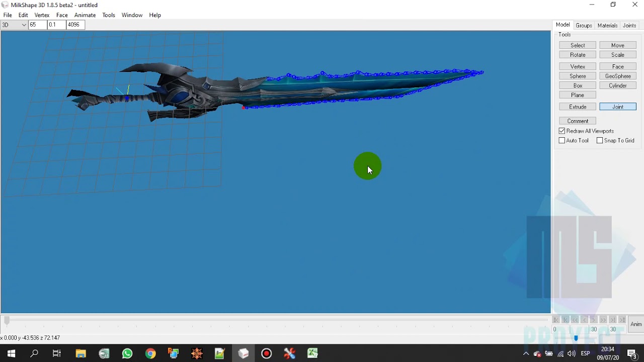The height and width of the screenshot is (362, 644).
Task: Enable Snap To Grid checkbox
Action: (600, 140)
